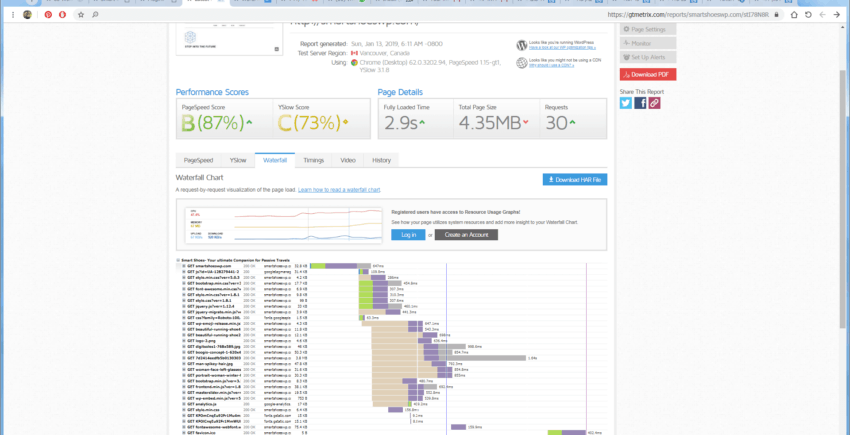Click Create an Account button
This screenshot has width=850, height=435.
[x=466, y=235]
